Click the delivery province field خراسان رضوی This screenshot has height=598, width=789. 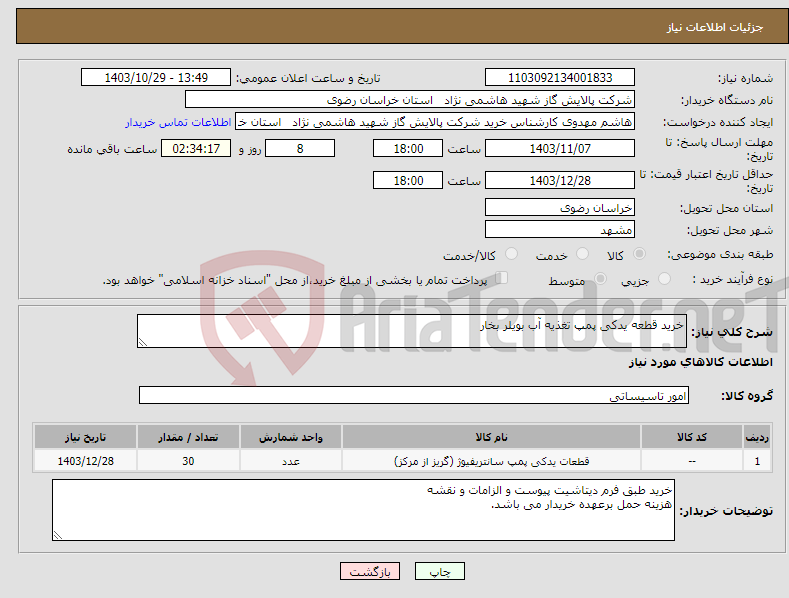(560, 207)
